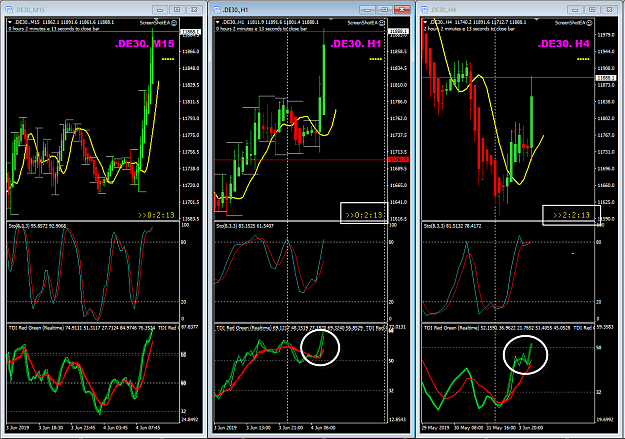This screenshot has width=625, height=439.
Task: Click 'TDI Red Green (Realtime)' label in the H4 window
Action: (451, 328)
